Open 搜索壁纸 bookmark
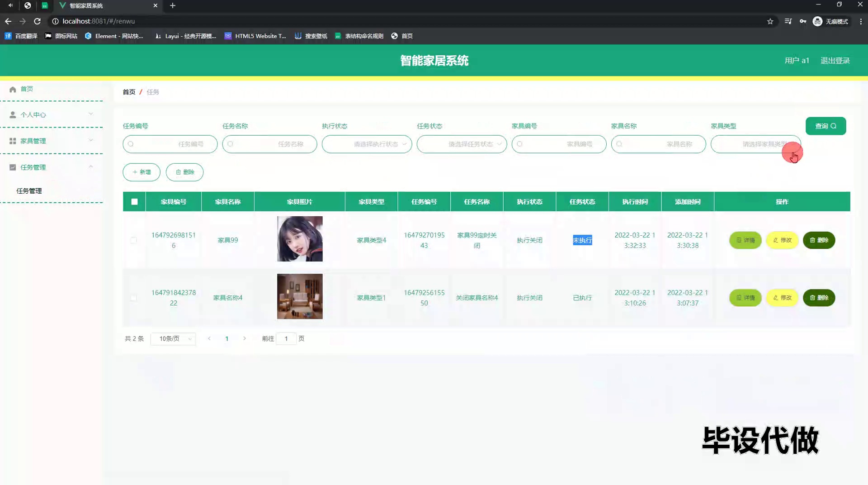Screen dimensions: 868x485 (311, 36)
